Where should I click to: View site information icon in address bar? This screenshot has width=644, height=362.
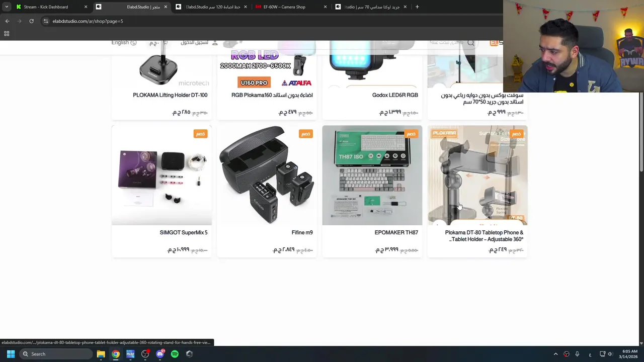(46, 21)
